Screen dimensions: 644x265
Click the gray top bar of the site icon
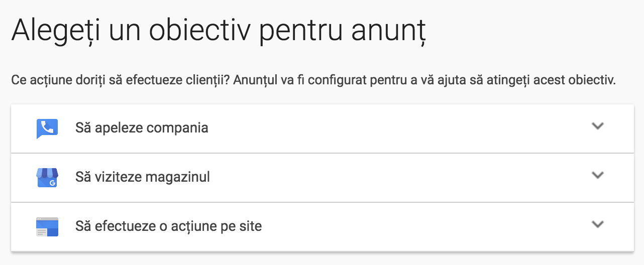(47, 219)
